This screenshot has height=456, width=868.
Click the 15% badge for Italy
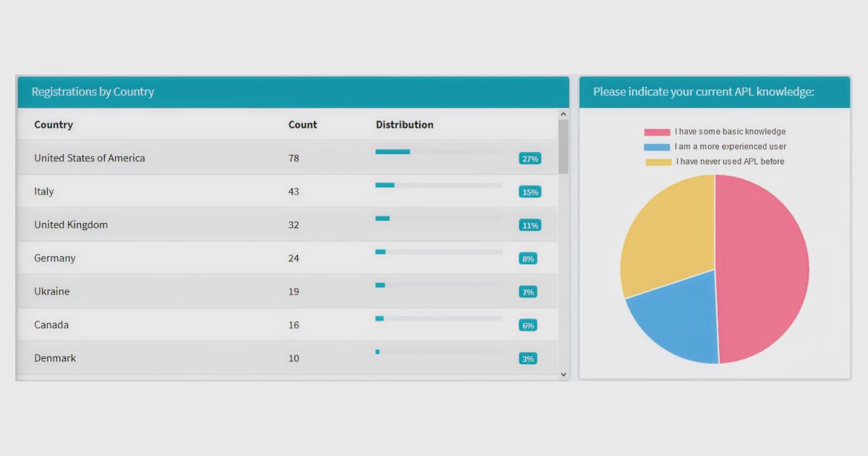pos(529,192)
